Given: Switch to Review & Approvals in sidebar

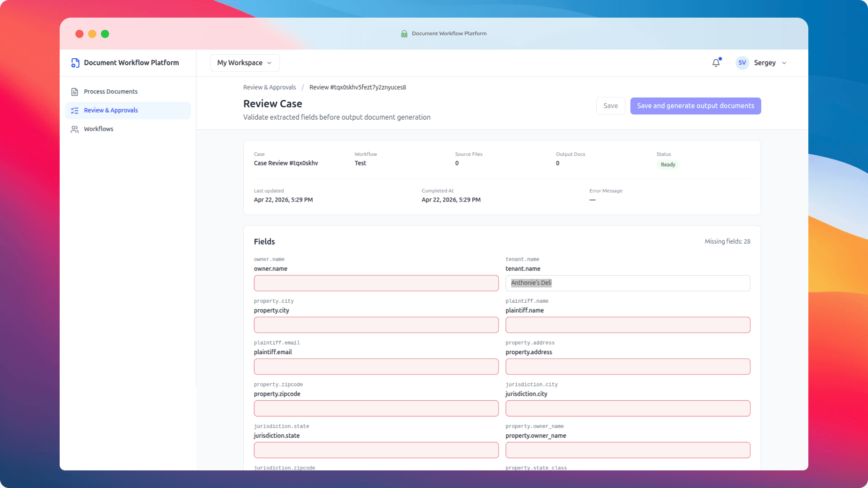Looking at the screenshot, I should point(111,110).
